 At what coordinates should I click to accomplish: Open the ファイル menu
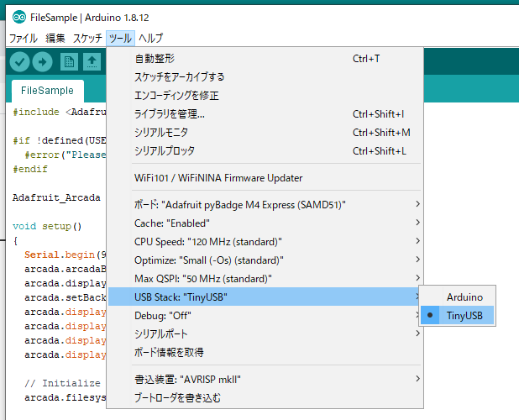pos(23,38)
